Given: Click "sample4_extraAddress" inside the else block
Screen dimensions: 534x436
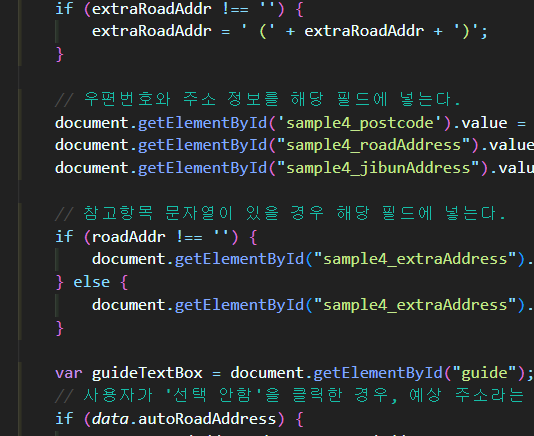Looking at the screenshot, I should click(x=415, y=305).
